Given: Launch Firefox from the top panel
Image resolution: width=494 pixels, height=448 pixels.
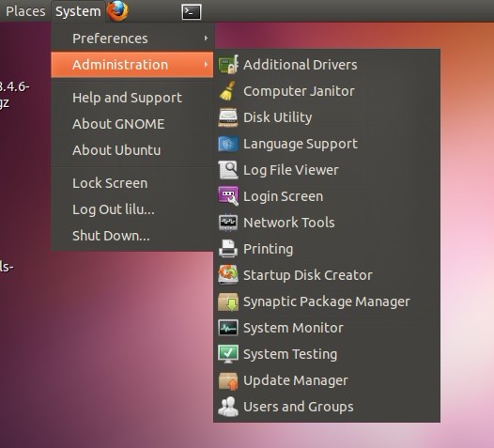Looking at the screenshot, I should tap(117, 10).
